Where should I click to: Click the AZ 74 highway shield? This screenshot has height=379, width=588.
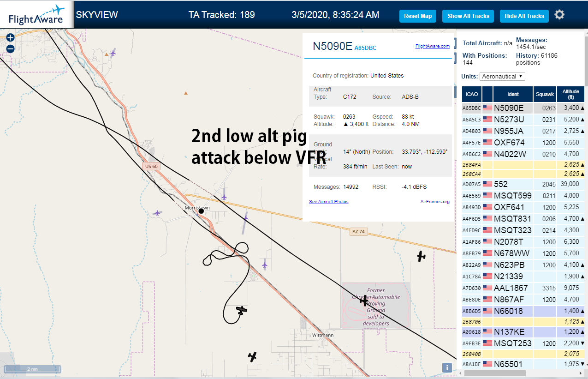pyautogui.click(x=358, y=232)
